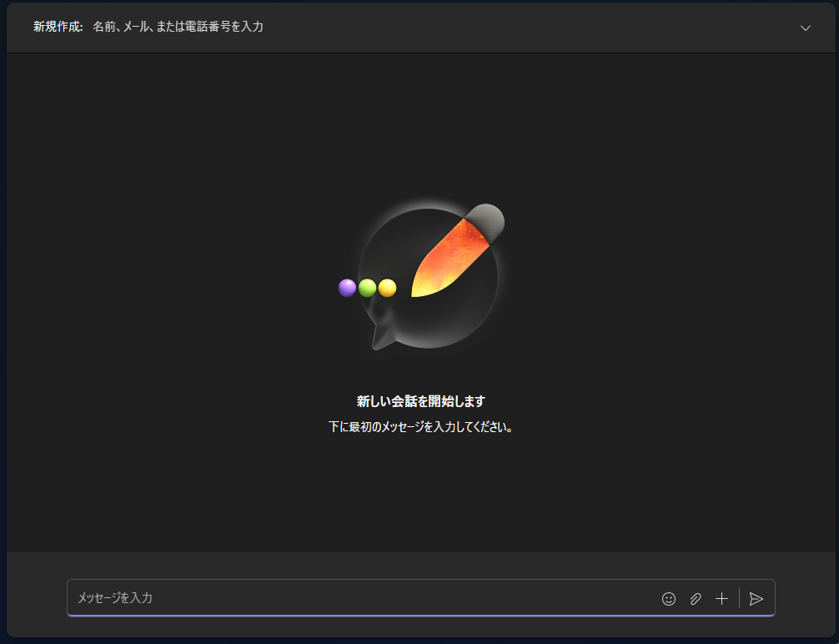This screenshot has height=644, width=839.
Task: Click the 新しい会話を開始します heading
Action: [x=420, y=401]
